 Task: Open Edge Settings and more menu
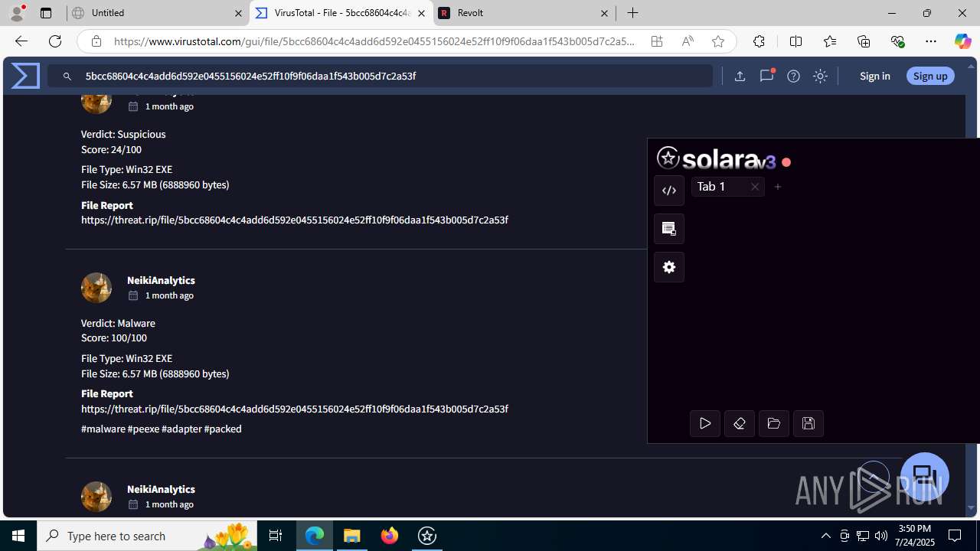pyautogui.click(x=931, y=41)
